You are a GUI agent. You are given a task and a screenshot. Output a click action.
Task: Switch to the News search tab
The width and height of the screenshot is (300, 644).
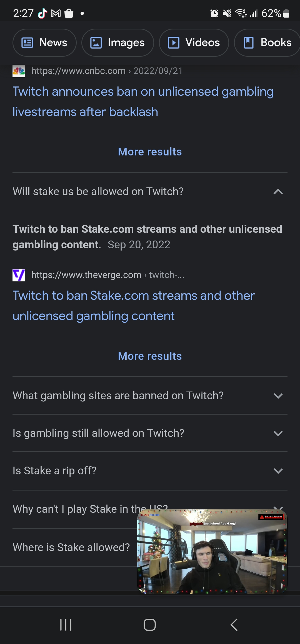tap(44, 43)
